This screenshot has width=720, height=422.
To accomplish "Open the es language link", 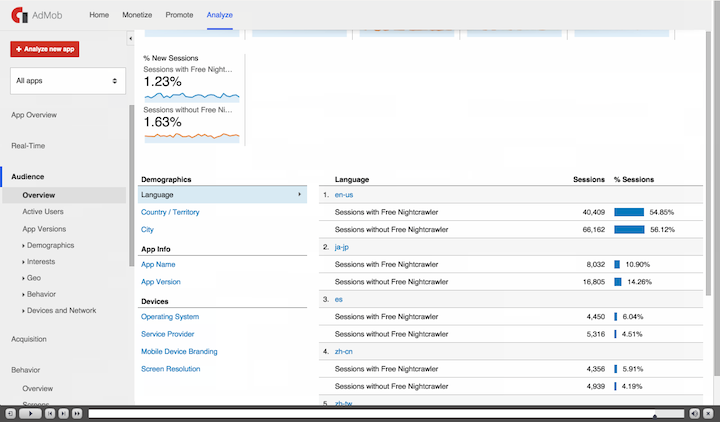I will point(338,299).
